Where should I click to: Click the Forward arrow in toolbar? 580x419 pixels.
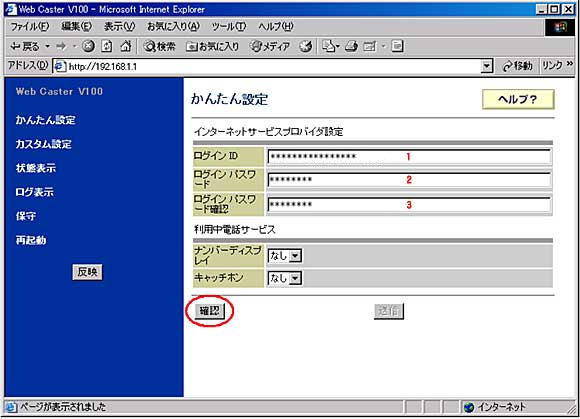click(x=61, y=46)
